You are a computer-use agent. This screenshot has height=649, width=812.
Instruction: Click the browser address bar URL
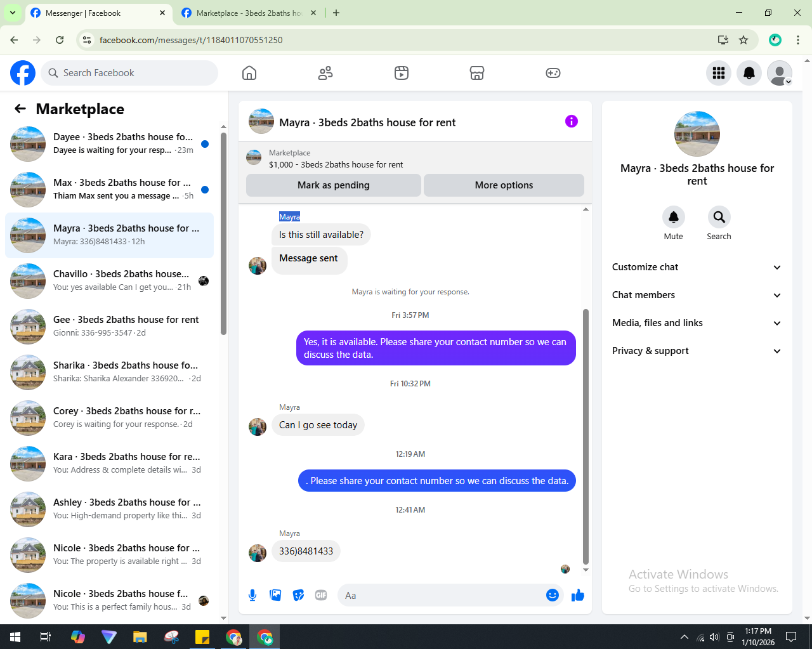click(x=191, y=40)
